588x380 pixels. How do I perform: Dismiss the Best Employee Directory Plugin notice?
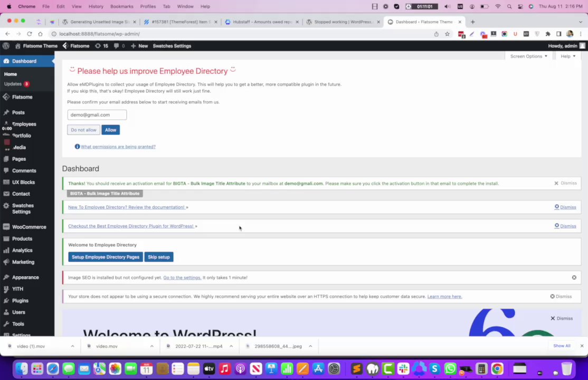point(565,226)
